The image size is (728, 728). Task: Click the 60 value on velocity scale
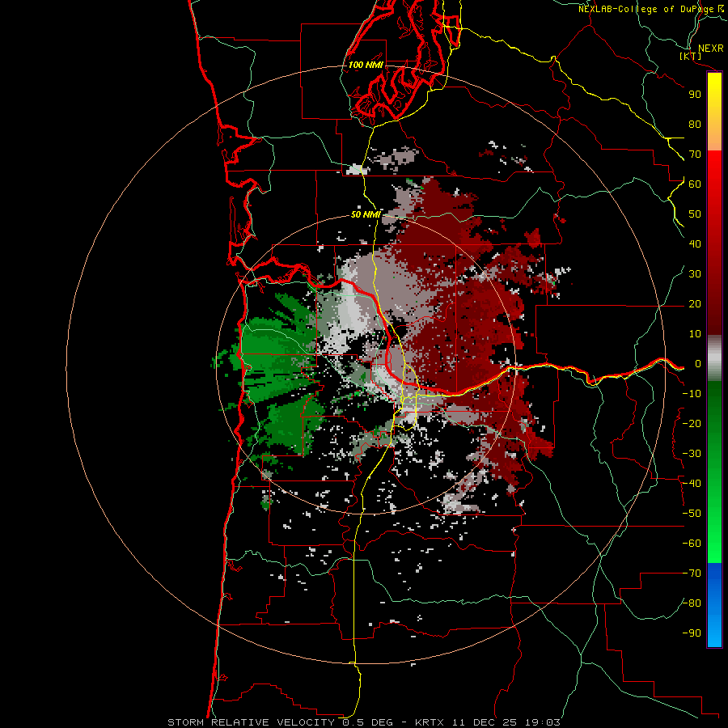point(695,184)
